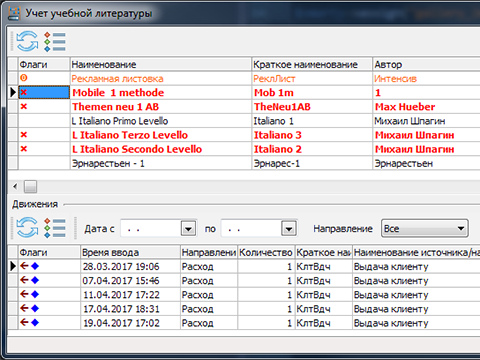Click the red X flag of L Italiano Secondo Levello
The width and height of the screenshot is (480, 360).
(24, 149)
